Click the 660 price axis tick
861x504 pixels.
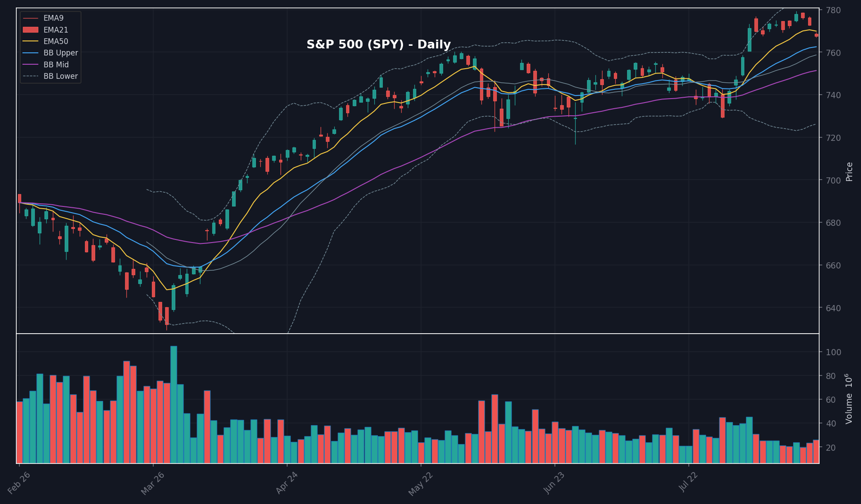(x=832, y=265)
